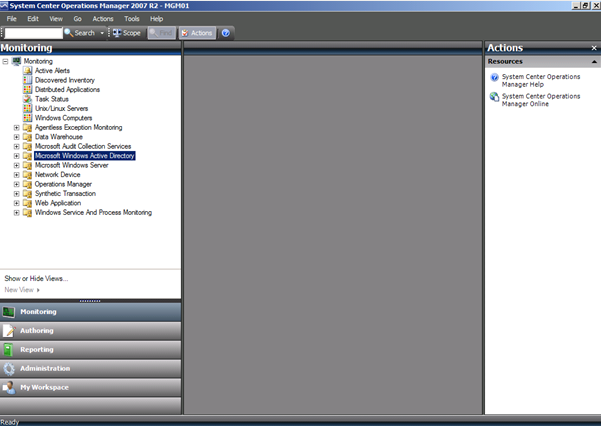
Task: Click Microsoft Windows Server folder icon
Action: coord(27,165)
